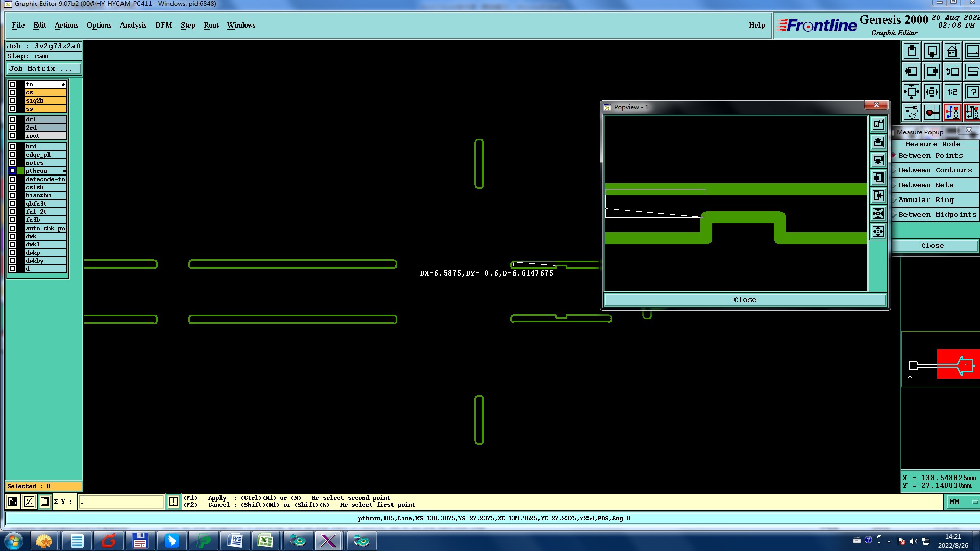Click the Home view icon in the toolbar
The width and height of the screenshot is (980, 551).
click(x=952, y=52)
